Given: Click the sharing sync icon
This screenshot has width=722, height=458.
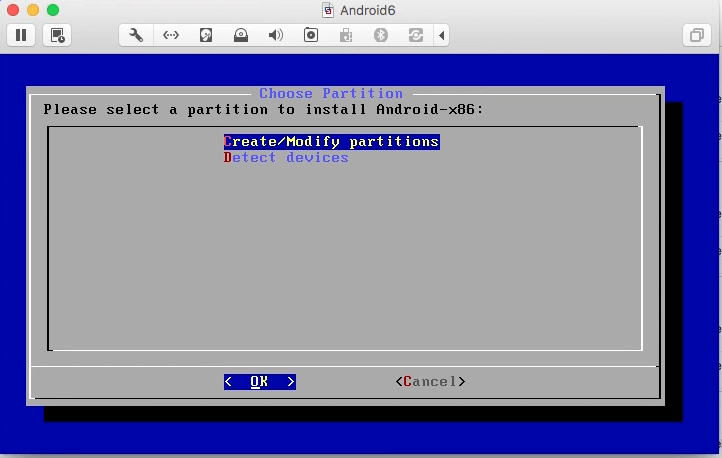Looking at the screenshot, I should 416,35.
